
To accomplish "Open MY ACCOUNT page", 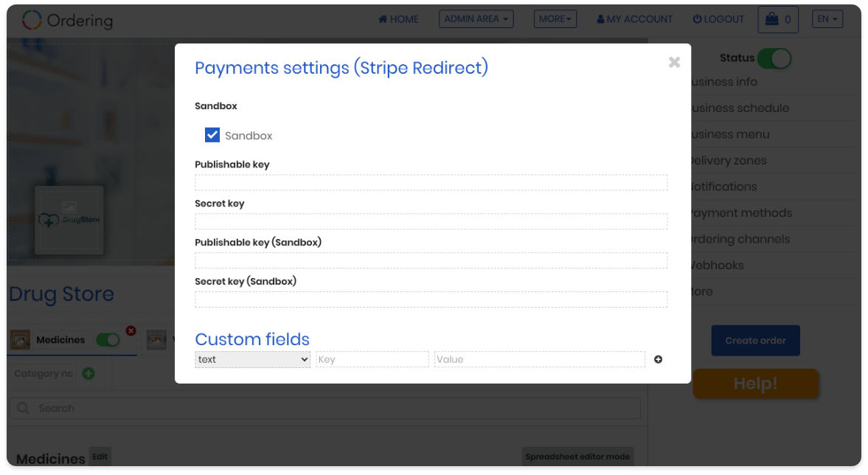I will click(634, 19).
